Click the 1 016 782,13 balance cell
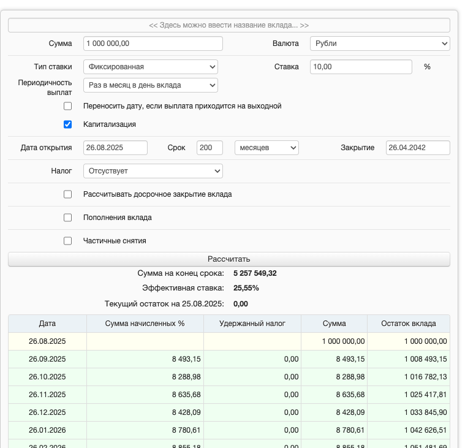The image size is (476, 448). [x=409, y=377]
